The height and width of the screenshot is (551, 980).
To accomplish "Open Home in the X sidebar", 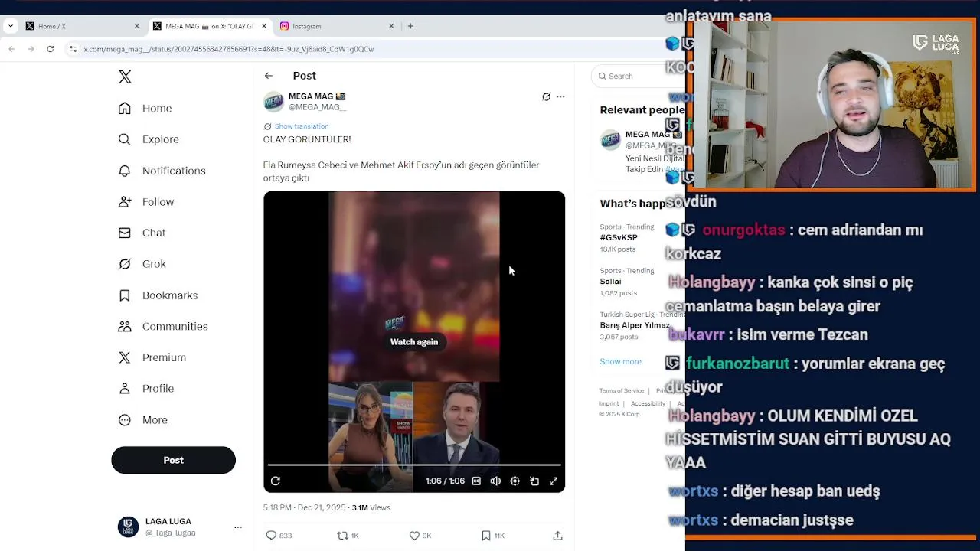I will (x=145, y=109).
